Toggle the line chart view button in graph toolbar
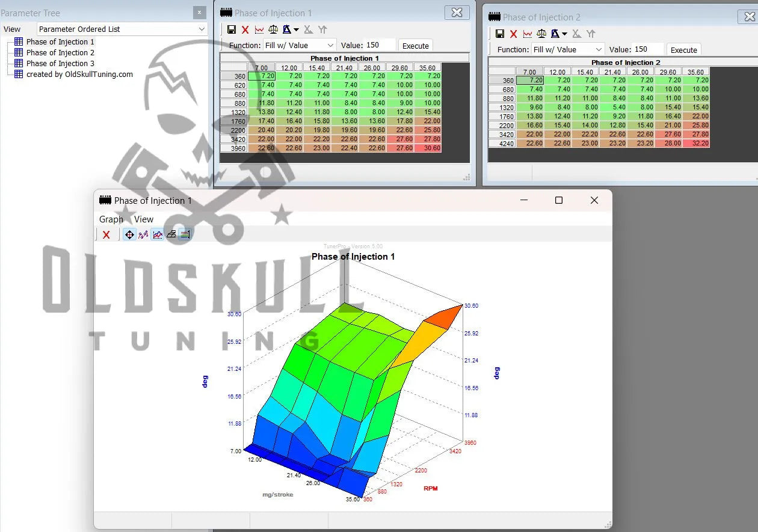This screenshot has height=532, width=758. pos(157,234)
